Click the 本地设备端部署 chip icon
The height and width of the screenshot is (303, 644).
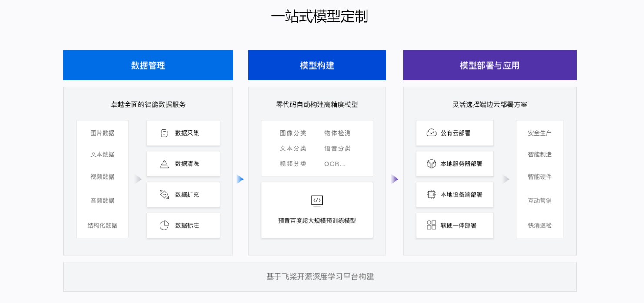point(431,195)
